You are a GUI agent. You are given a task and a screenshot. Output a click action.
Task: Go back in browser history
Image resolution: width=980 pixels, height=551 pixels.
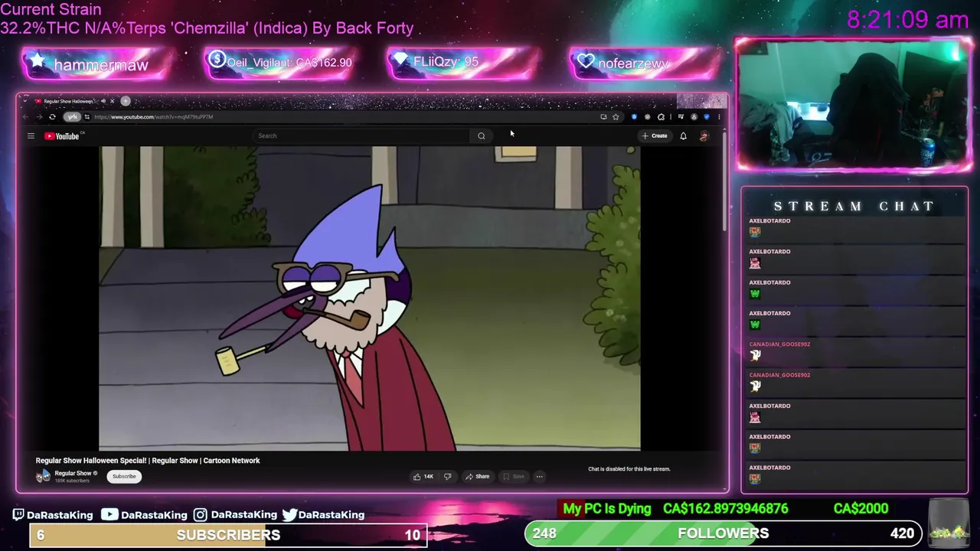click(x=25, y=117)
